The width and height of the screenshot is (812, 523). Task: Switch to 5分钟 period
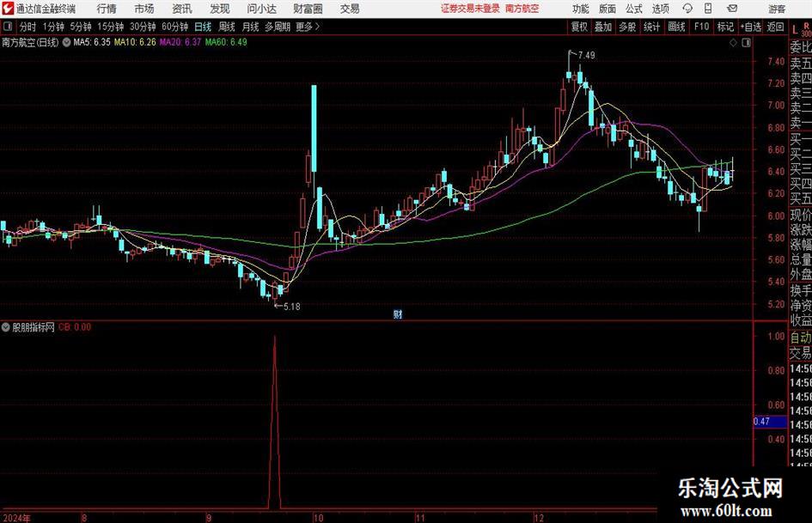tap(80, 27)
